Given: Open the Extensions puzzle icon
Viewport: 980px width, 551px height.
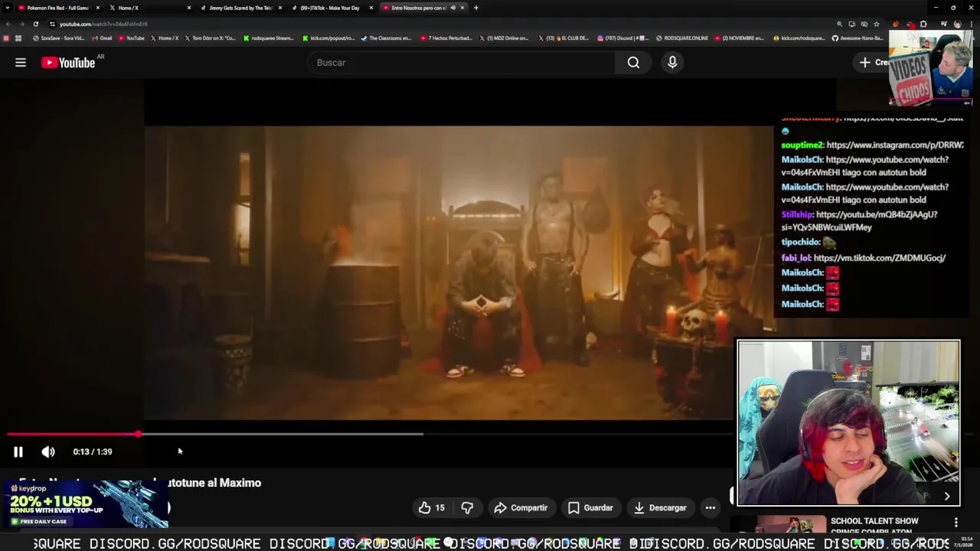Looking at the screenshot, I should [923, 24].
